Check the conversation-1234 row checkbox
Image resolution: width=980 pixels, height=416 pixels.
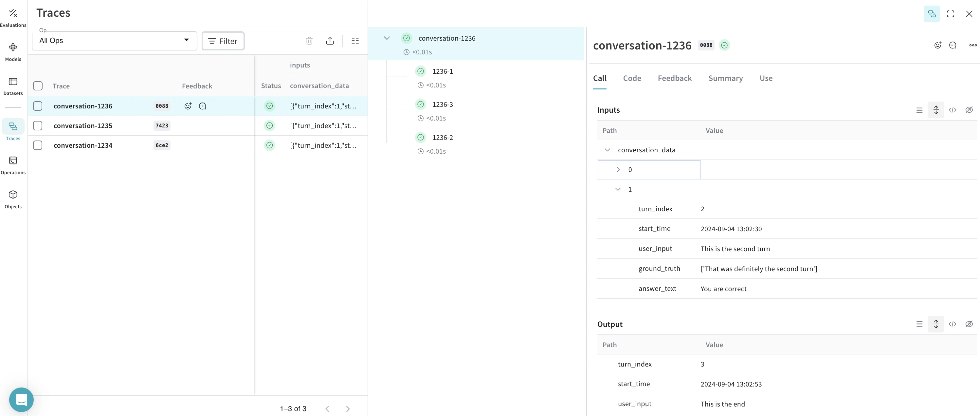point(38,145)
